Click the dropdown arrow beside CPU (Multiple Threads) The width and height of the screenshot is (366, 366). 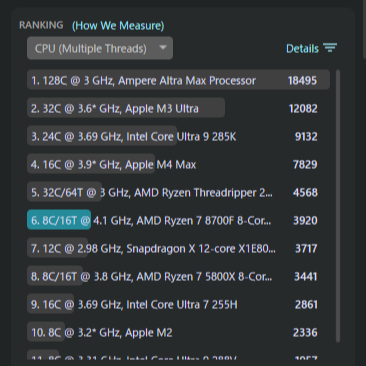(x=163, y=48)
